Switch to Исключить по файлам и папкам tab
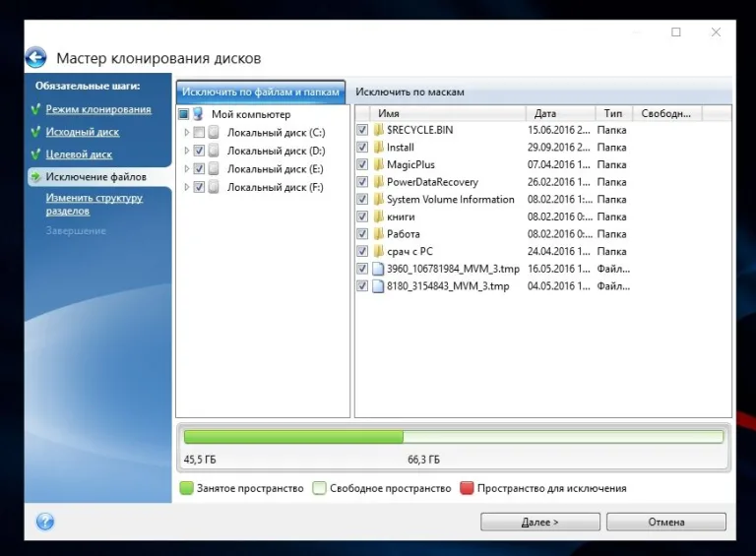Screen dimensions: 756x556 tap(261, 92)
